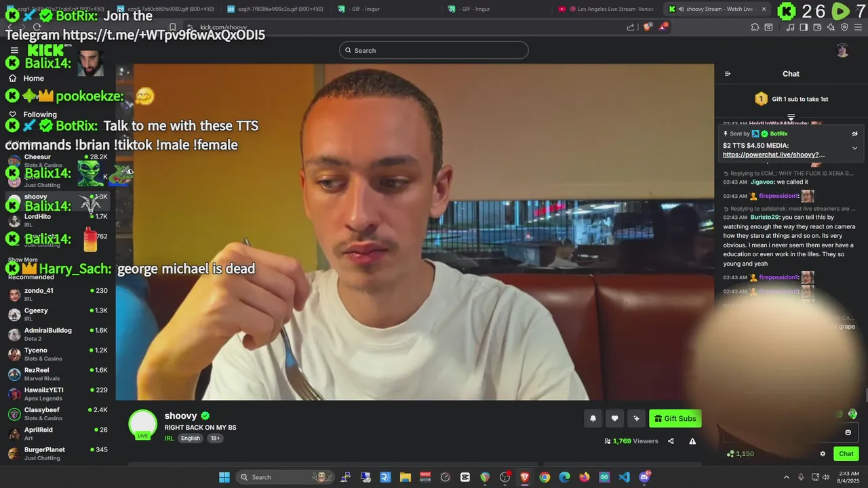This screenshot has width=868, height=488.
Task: Open zondo_41 recommended channel
Action: tap(58, 294)
